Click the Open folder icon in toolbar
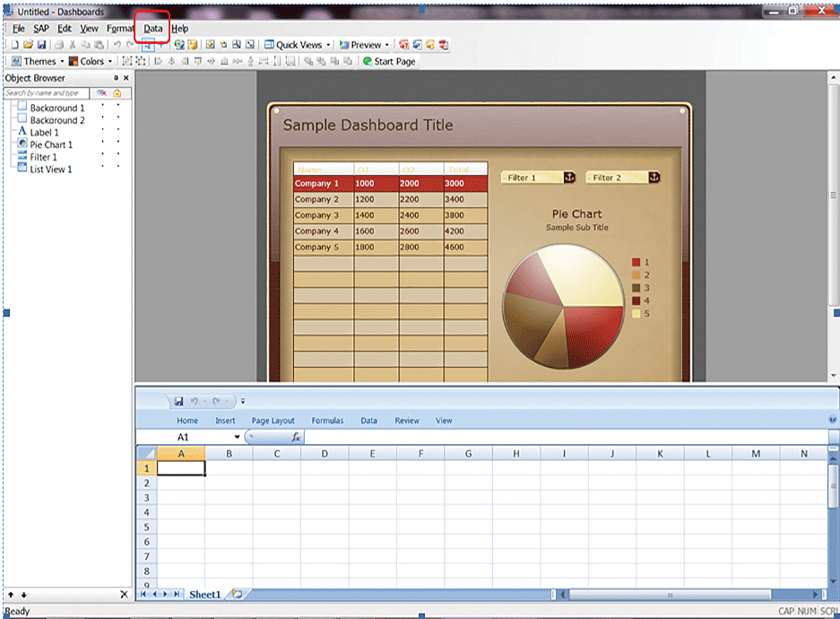The image size is (840, 619). [28, 45]
